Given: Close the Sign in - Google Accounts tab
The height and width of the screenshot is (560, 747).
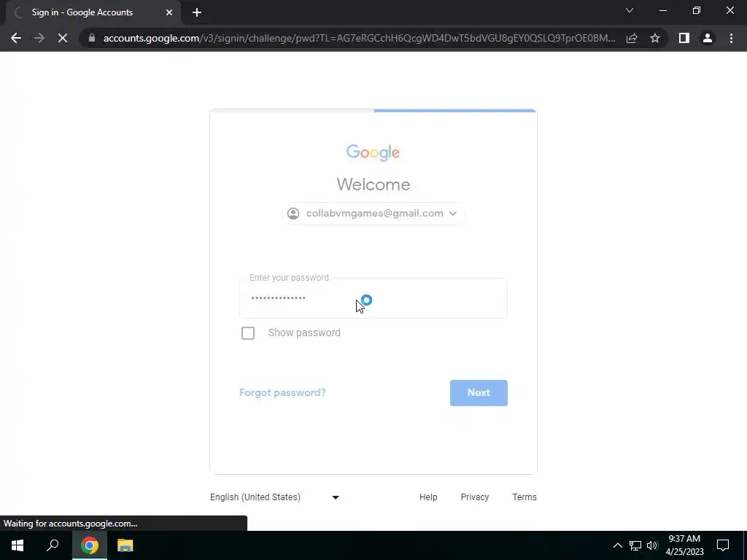Looking at the screenshot, I should pos(169,12).
